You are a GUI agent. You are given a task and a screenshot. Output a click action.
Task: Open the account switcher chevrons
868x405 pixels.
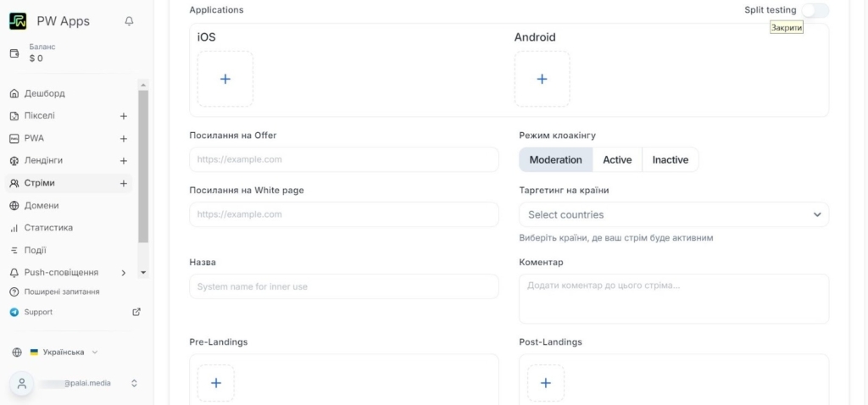[134, 384]
